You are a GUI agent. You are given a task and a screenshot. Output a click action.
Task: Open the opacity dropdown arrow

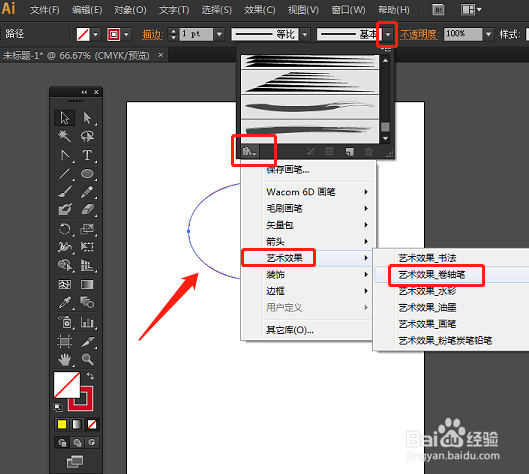[488, 34]
